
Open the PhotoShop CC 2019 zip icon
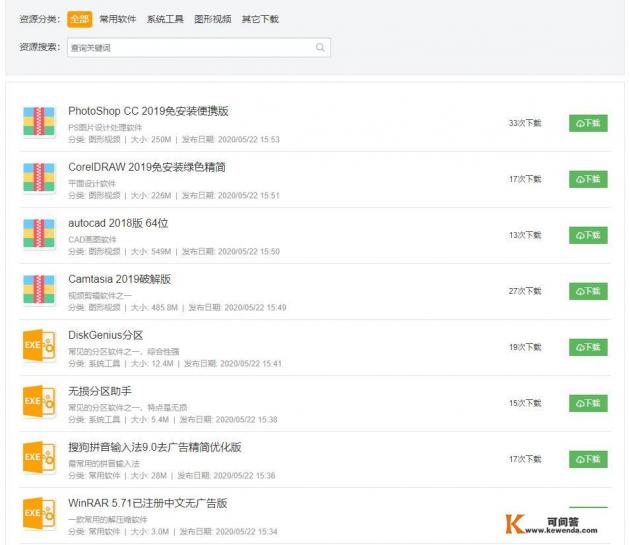39,121
